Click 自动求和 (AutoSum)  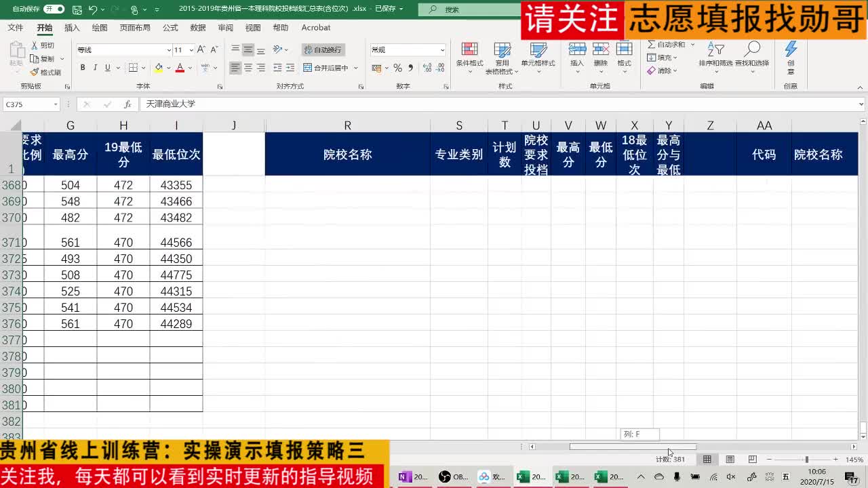pos(666,45)
